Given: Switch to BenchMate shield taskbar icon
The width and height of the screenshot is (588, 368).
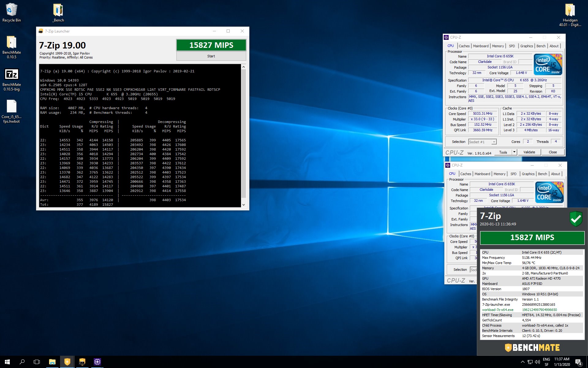Looking at the screenshot, I should 67,362.
